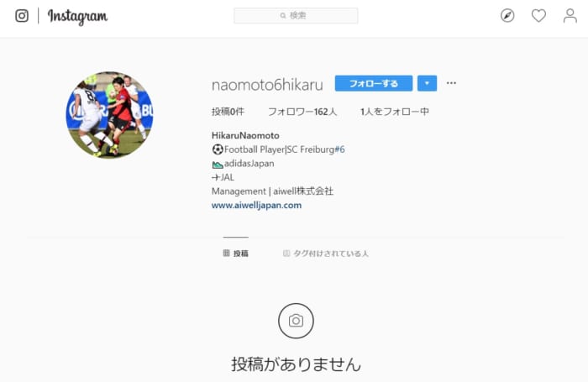The height and width of the screenshot is (382, 588).
Task: Open the Instagram wordmark home link
Action: [77, 17]
